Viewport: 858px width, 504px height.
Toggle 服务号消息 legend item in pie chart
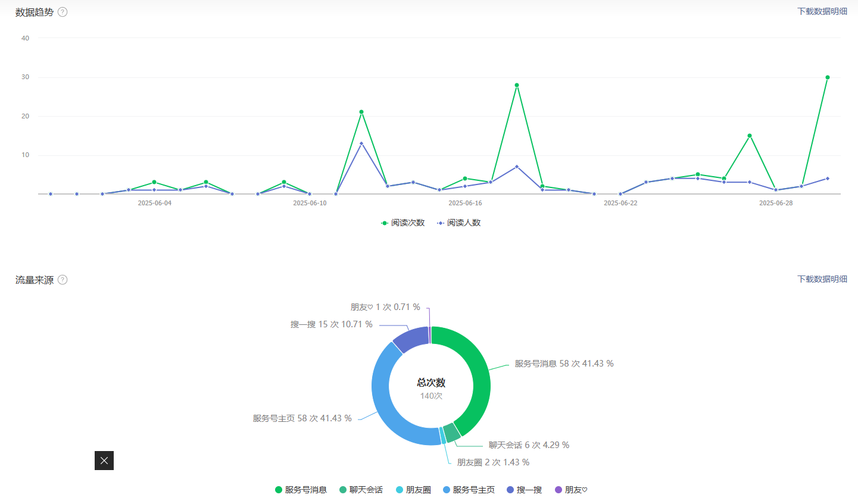pos(301,490)
